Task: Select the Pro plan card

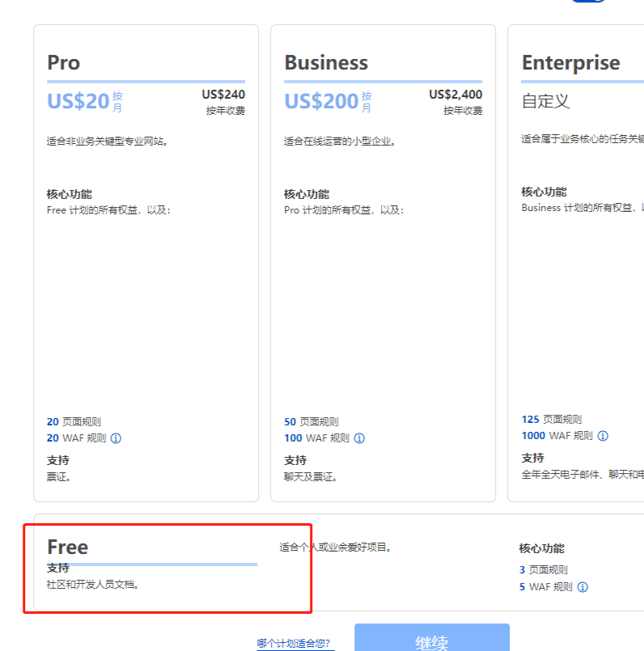Action: click(x=146, y=261)
